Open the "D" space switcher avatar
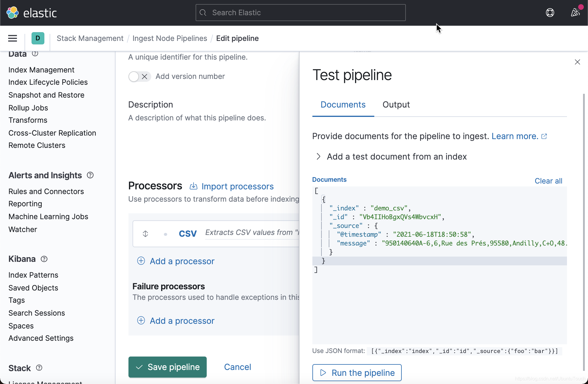Viewport: 588px width, 384px height. [38, 38]
